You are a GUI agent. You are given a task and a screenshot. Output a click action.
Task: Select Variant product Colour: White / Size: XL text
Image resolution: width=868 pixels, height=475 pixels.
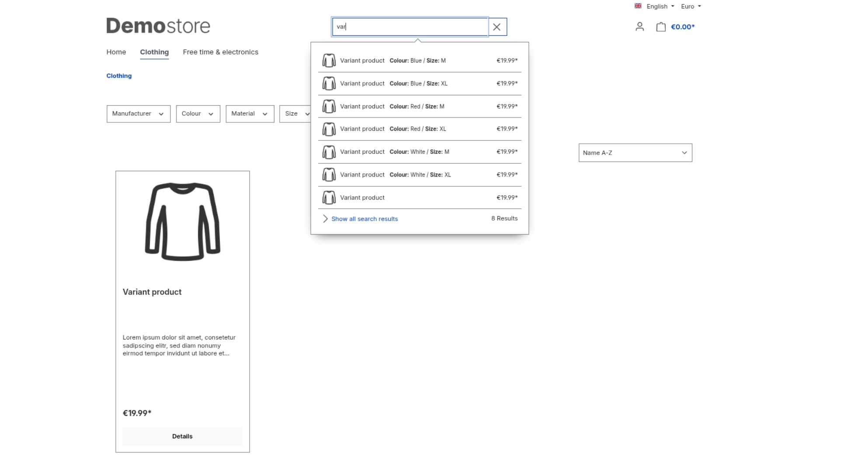396,175
